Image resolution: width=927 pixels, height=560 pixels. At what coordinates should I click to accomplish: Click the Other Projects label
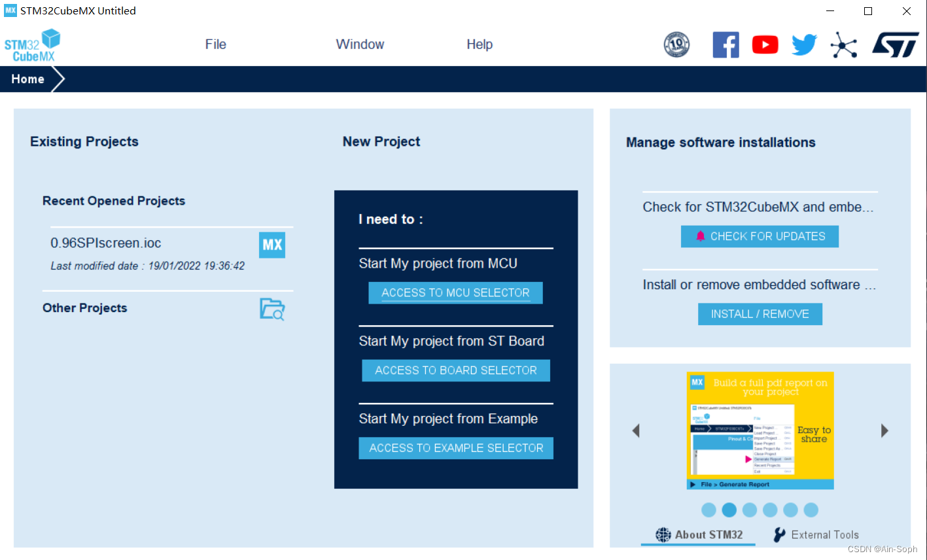coord(84,307)
